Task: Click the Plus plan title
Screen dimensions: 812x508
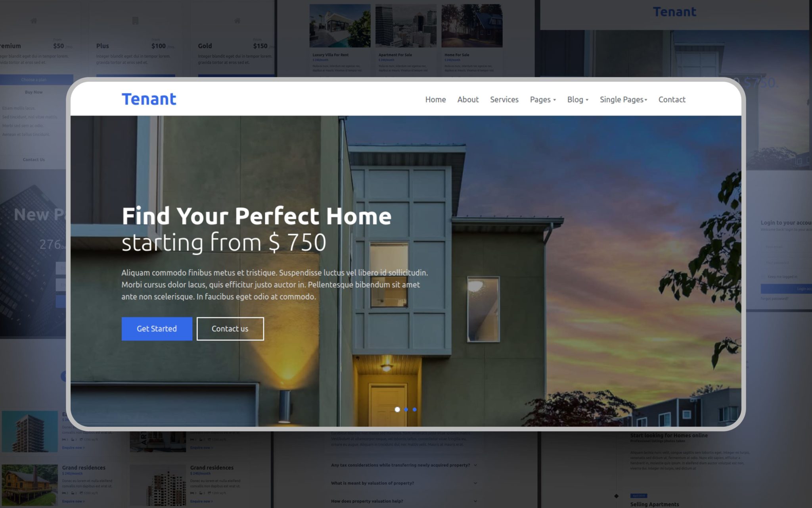Action: [102, 46]
